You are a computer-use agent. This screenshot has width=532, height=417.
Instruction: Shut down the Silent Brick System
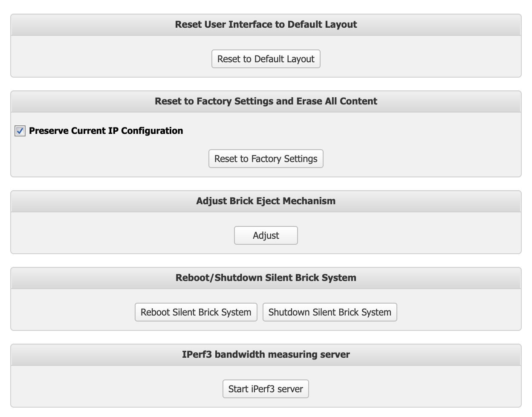click(330, 312)
